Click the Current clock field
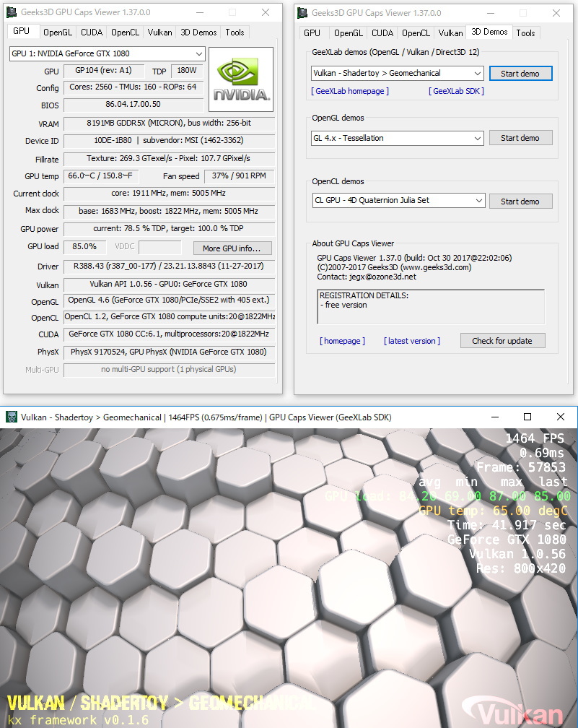Screen dimensions: 578x728 click(x=169, y=193)
